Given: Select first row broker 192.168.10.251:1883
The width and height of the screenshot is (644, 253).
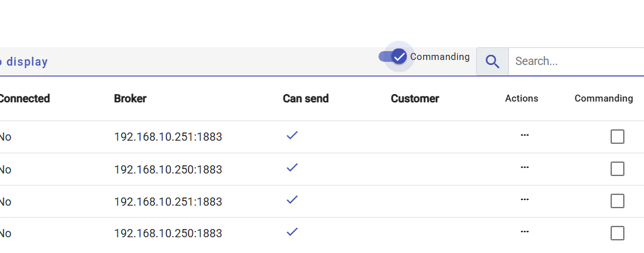Looking at the screenshot, I should (168, 137).
